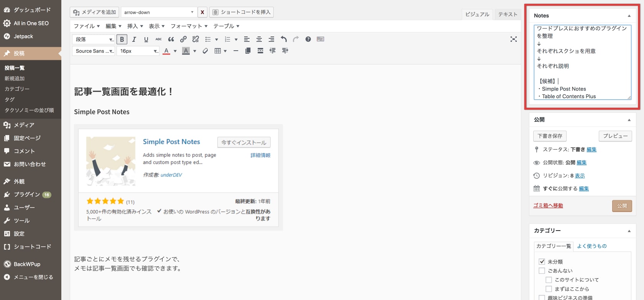Image resolution: width=644 pixels, height=300 pixels.
Task: Align text left
Action: pos(247,39)
